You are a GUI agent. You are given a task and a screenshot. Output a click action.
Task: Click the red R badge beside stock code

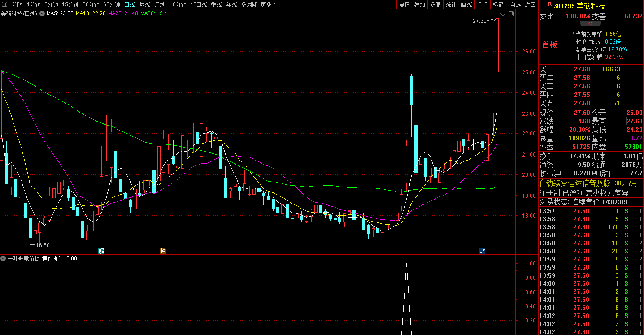[x=550, y=5]
